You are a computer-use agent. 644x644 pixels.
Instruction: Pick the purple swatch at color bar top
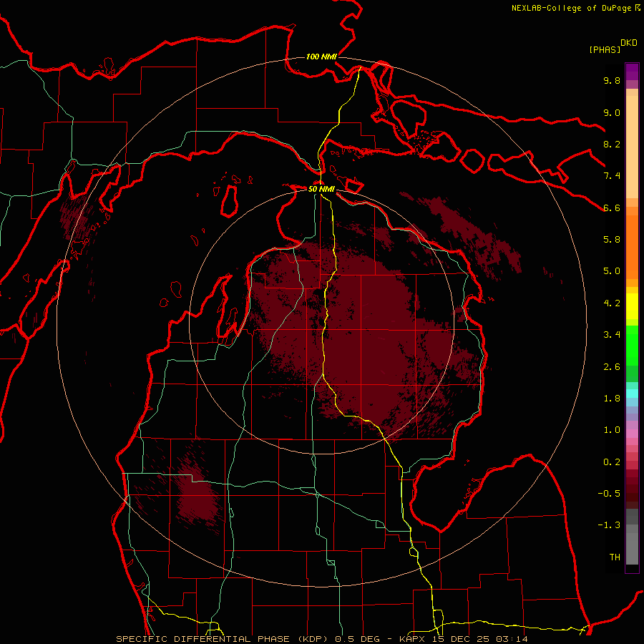(632, 72)
